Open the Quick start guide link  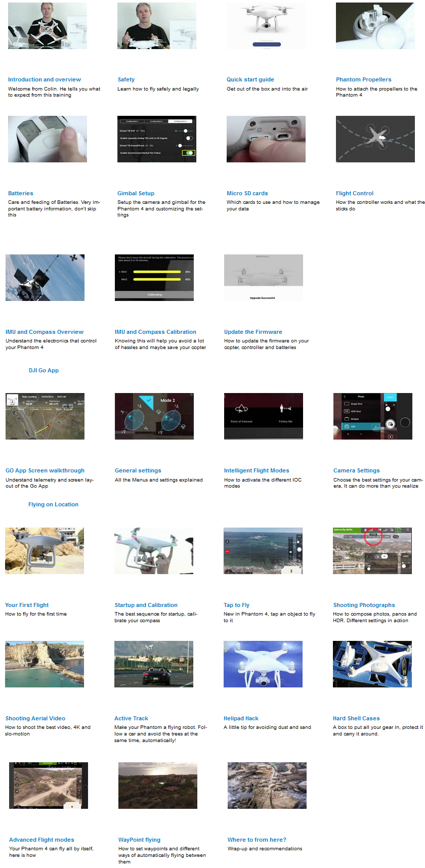click(250, 79)
